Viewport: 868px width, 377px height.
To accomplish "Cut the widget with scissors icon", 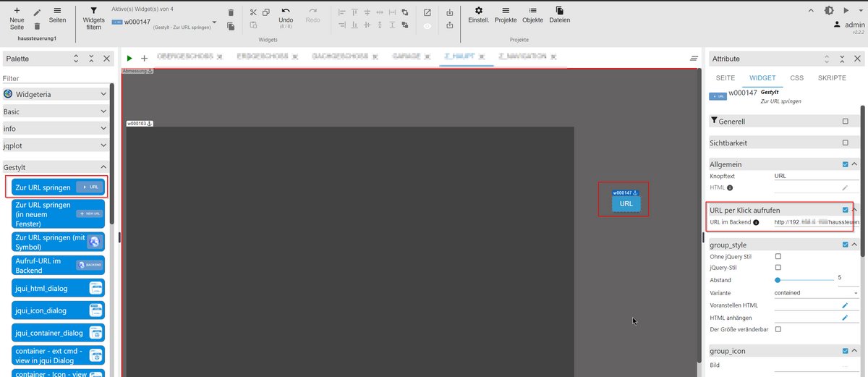I will click(253, 12).
